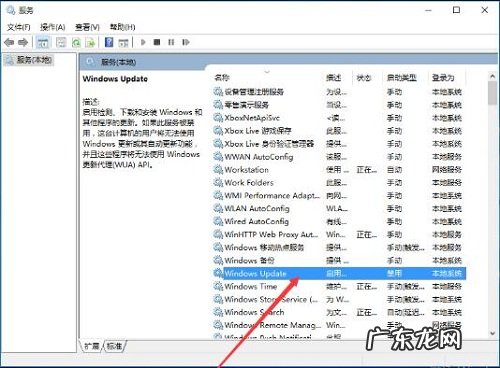
Task: Sort by the 状态 column header
Action: tap(364, 78)
